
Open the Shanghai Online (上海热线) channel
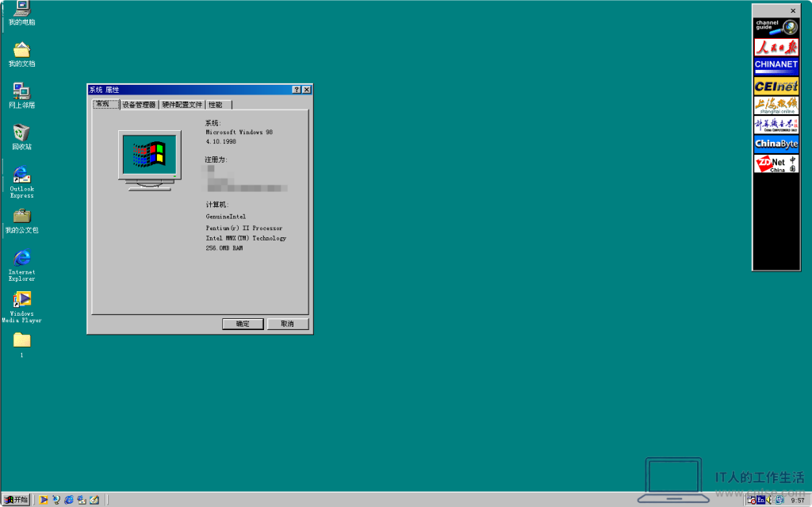776,106
